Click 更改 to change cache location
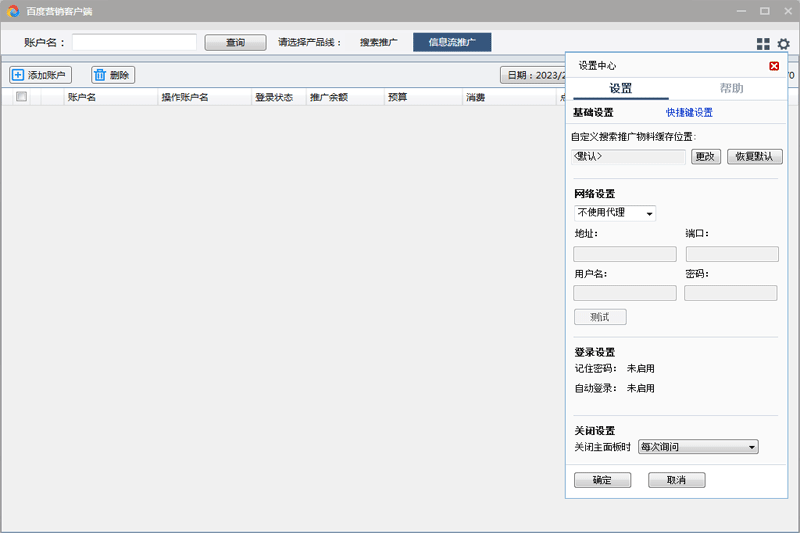 coord(705,157)
